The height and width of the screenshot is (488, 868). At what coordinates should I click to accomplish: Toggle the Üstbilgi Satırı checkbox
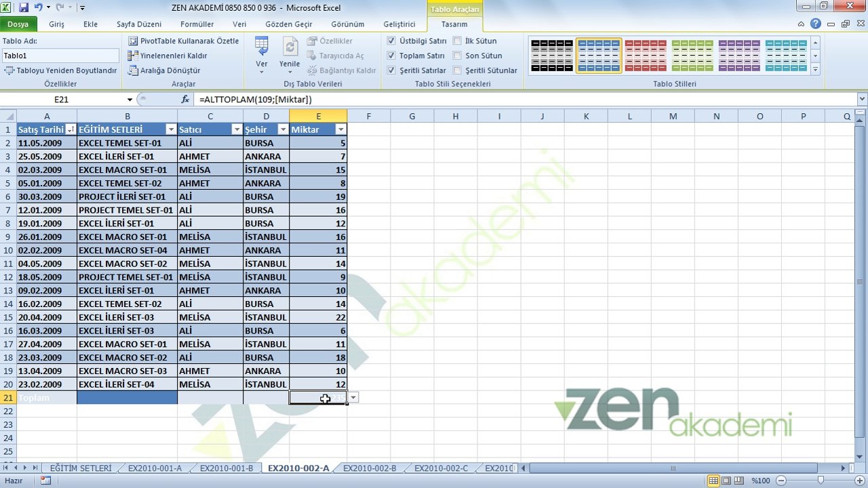click(x=391, y=41)
